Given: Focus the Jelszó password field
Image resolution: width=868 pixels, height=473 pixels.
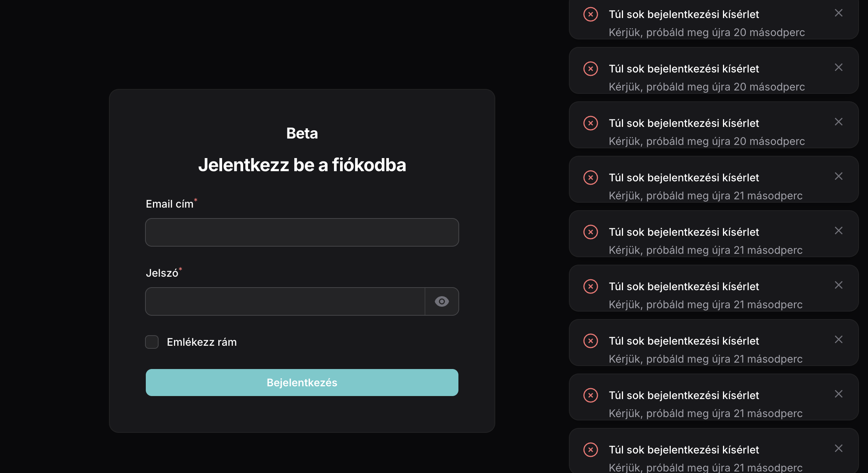Looking at the screenshot, I should [285, 301].
